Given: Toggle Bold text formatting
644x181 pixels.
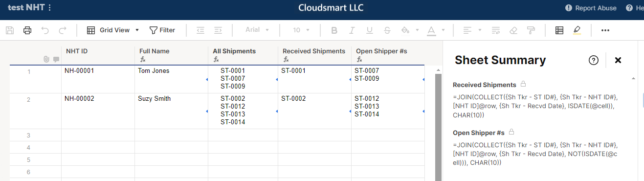Looking at the screenshot, I should point(334,30).
